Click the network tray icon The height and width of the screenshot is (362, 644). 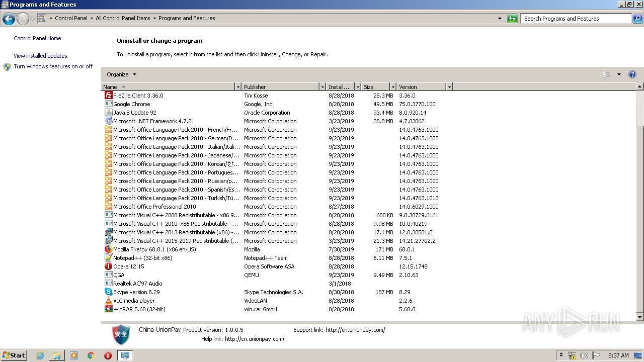572,355
